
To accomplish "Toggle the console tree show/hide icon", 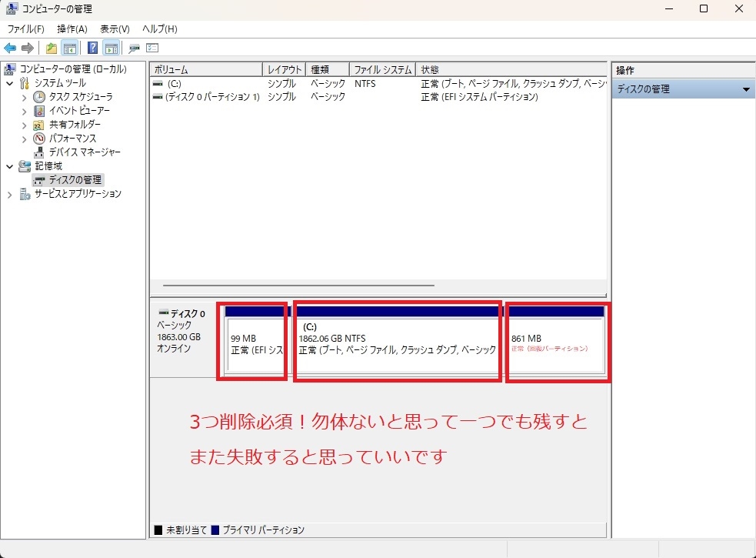I will (x=70, y=48).
